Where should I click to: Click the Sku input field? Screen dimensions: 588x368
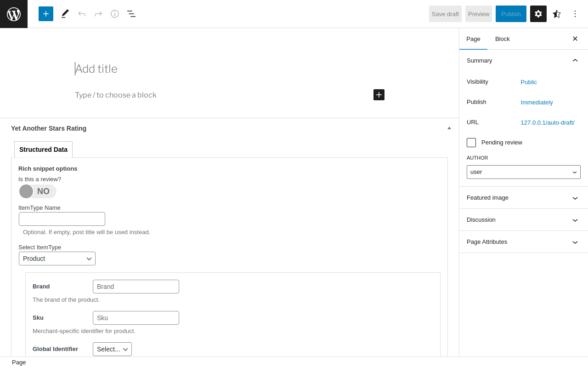[x=136, y=318]
